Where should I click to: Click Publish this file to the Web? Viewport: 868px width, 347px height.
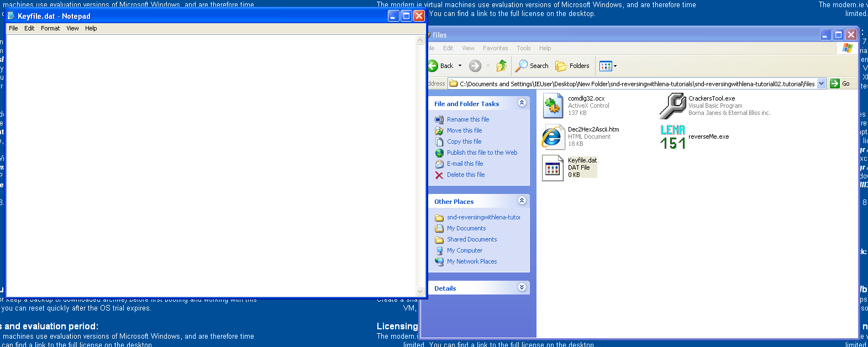click(x=482, y=153)
